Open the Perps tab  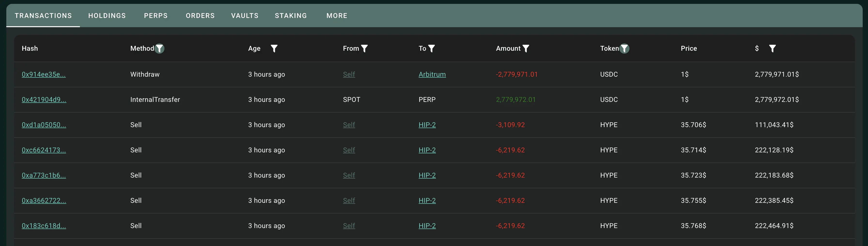(156, 16)
